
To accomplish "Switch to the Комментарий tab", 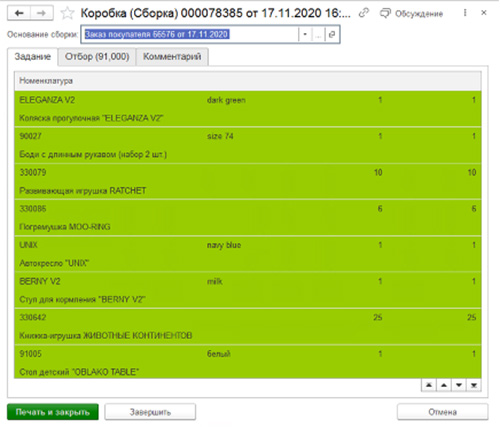I will (172, 57).
